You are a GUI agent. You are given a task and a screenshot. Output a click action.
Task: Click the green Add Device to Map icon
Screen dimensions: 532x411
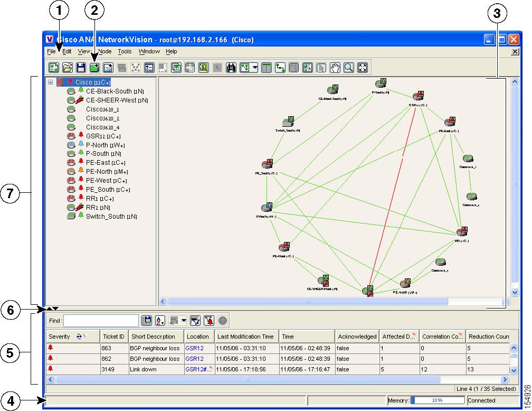pyautogui.click(x=94, y=68)
